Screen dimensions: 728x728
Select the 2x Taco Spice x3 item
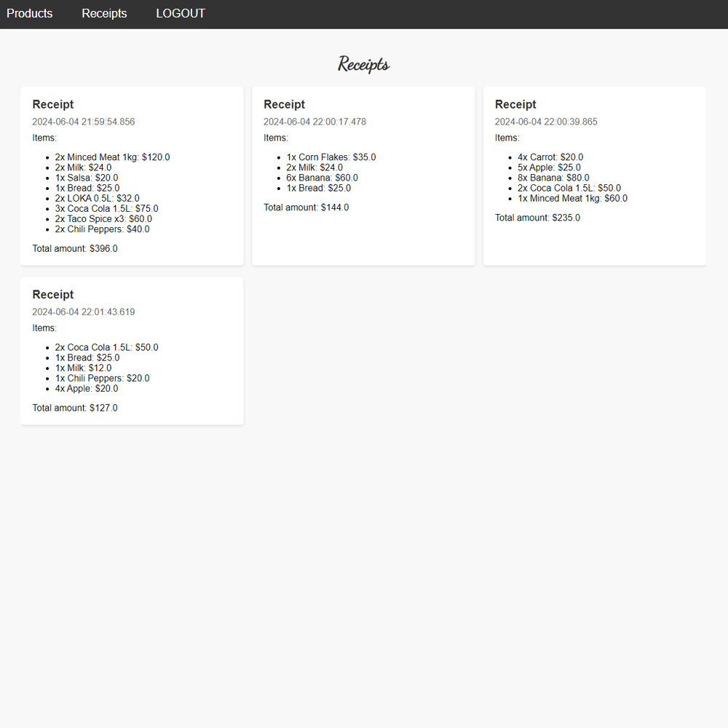(103, 218)
